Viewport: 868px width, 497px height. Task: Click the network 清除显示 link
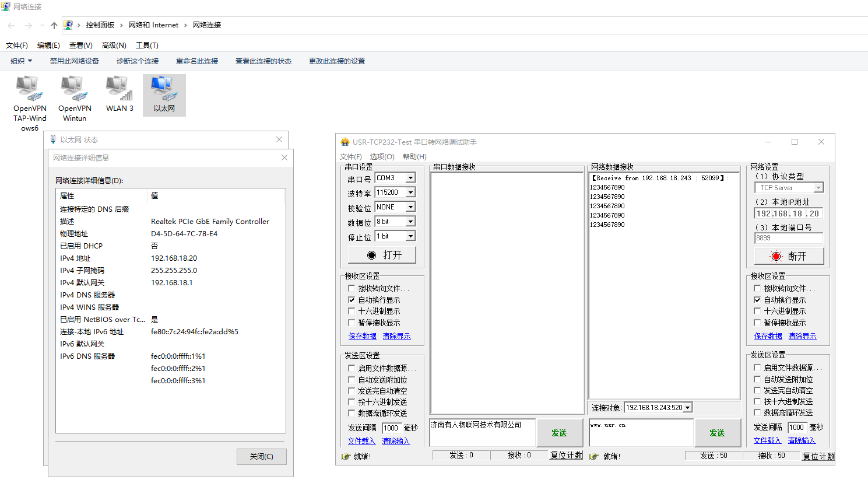click(x=802, y=336)
